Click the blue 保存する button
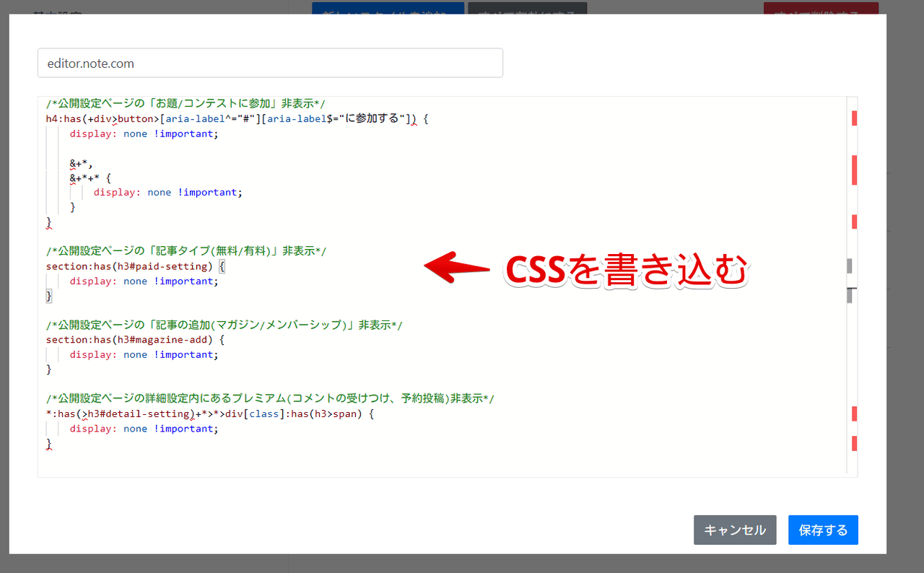The width and height of the screenshot is (924, 573). click(x=823, y=530)
